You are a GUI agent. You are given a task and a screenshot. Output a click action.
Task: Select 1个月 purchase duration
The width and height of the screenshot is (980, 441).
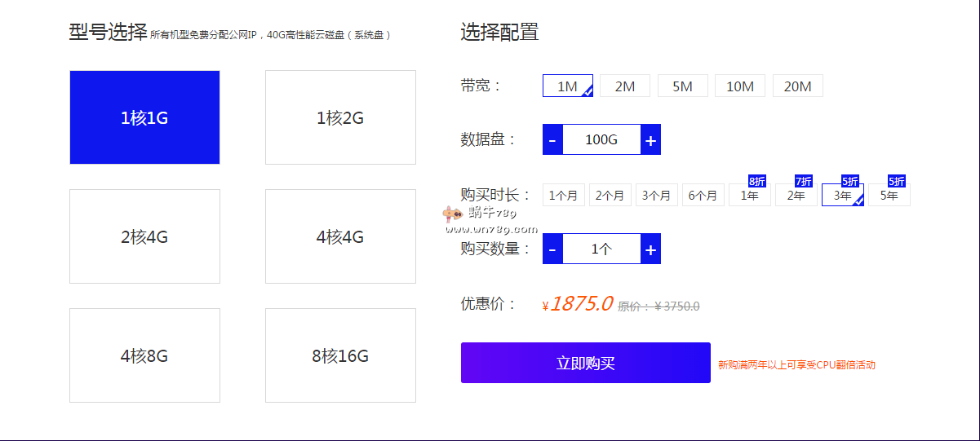(x=563, y=195)
